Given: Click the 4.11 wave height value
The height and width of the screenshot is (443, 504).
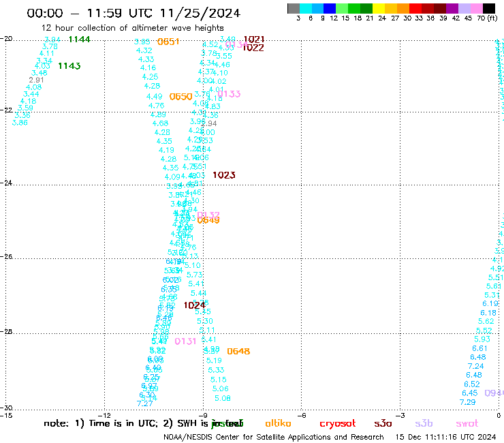Looking at the screenshot, I should pyautogui.click(x=46, y=53).
